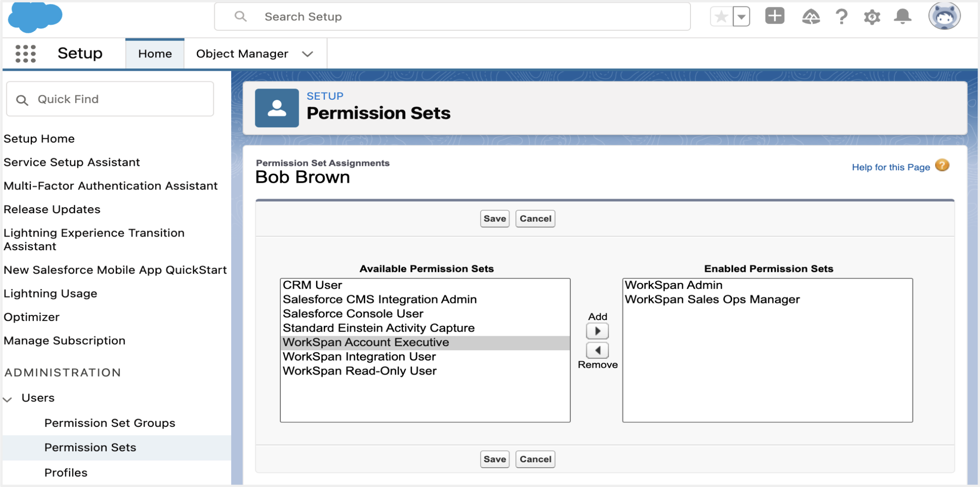980x487 pixels.
Task: Select WorkSpan Read-Only User
Action: pyautogui.click(x=425, y=371)
